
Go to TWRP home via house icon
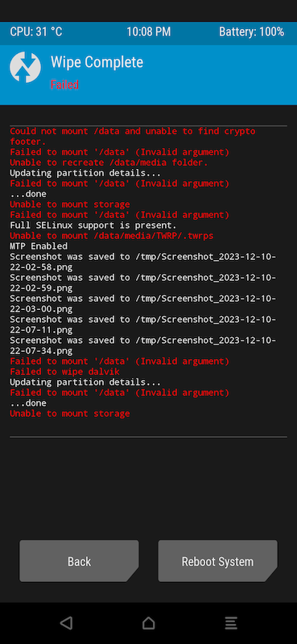148,622
